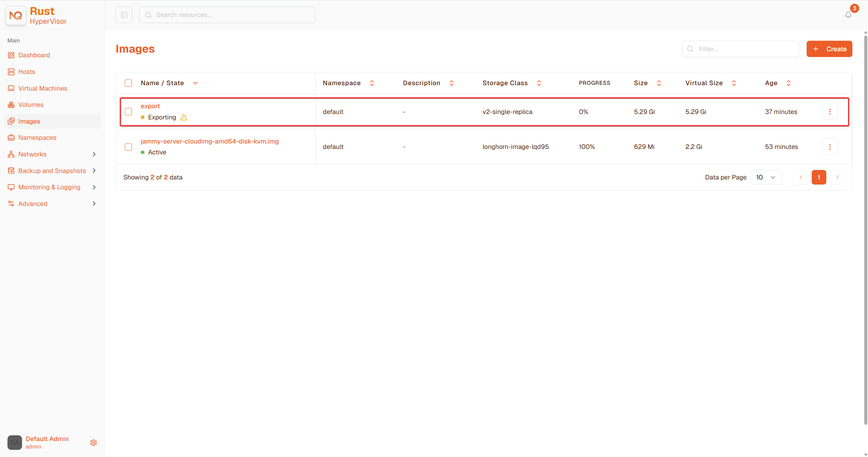Click the Active state label
The image size is (868, 457).
(x=157, y=152)
